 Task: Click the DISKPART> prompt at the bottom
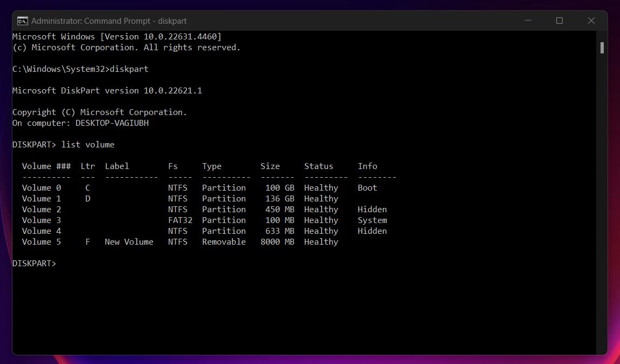tap(35, 263)
